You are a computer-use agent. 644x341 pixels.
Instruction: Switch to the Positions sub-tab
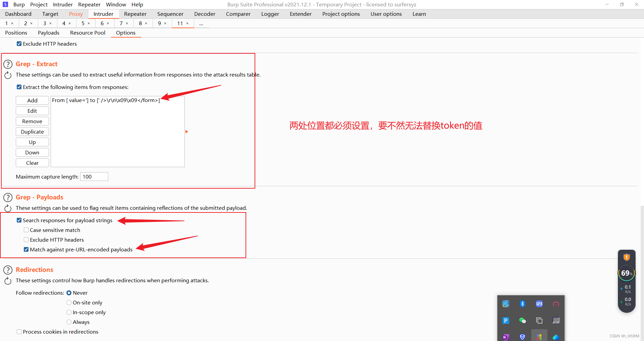coord(16,33)
